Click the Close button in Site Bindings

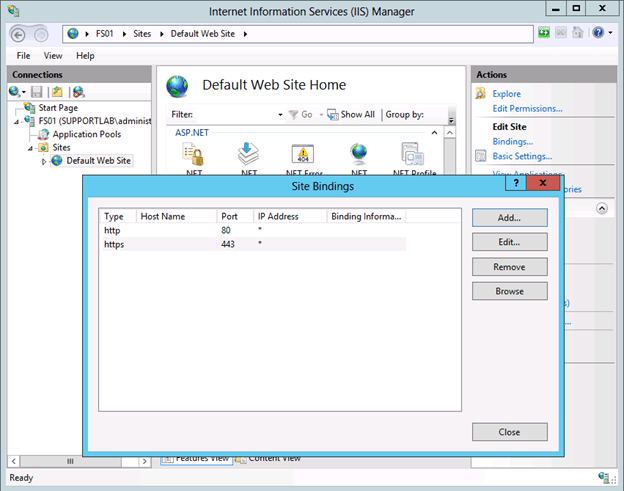coord(509,432)
